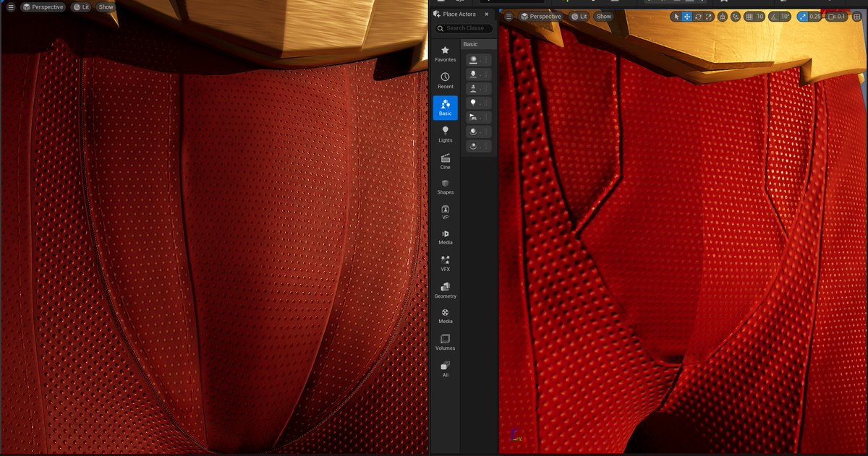Open rotation snap value 10°
868x456 pixels.
(x=785, y=17)
